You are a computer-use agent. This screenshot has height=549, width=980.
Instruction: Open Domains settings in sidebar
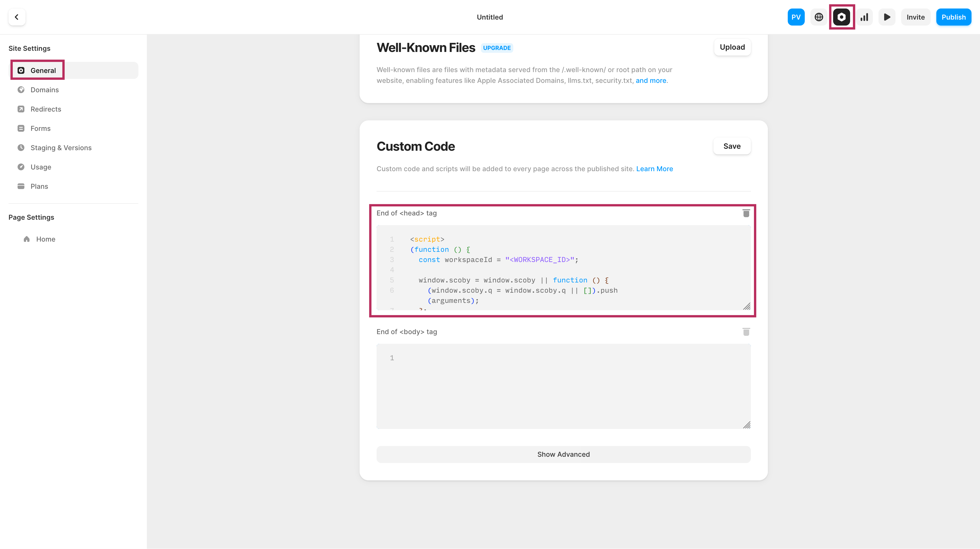pos(45,90)
